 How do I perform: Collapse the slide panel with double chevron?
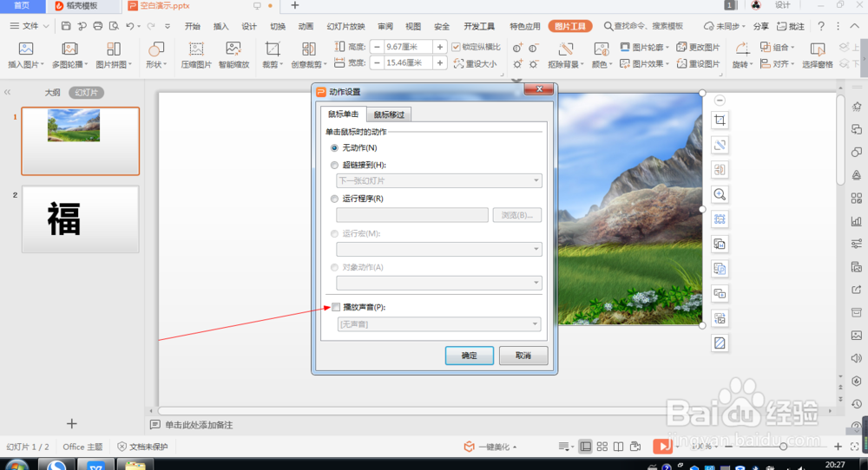[7, 92]
